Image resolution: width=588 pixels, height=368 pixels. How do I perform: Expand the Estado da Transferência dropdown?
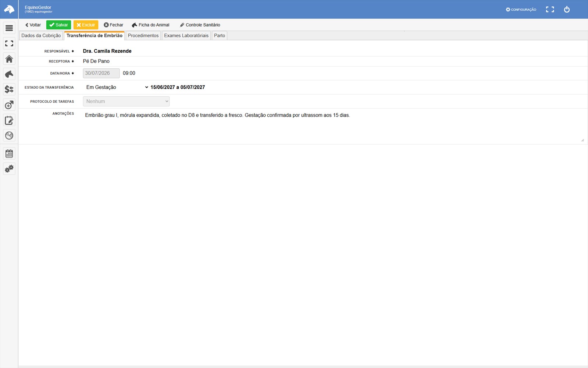117,87
